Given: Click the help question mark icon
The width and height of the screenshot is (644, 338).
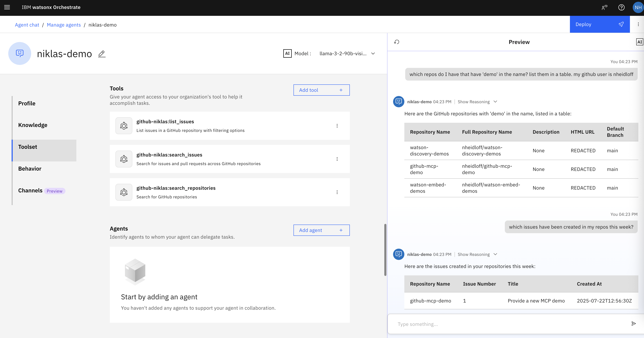Looking at the screenshot, I should tap(621, 8).
